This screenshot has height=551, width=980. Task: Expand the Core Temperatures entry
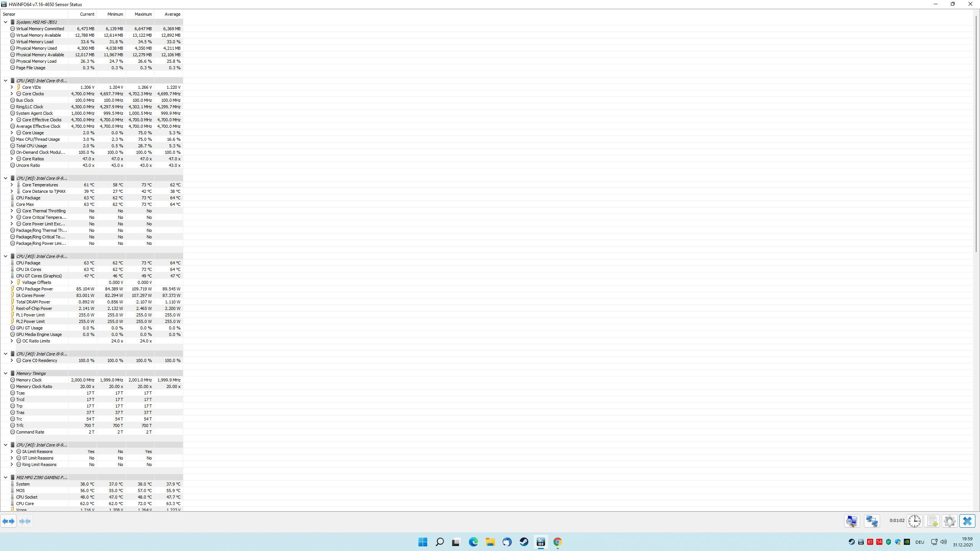(x=11, y=184)
